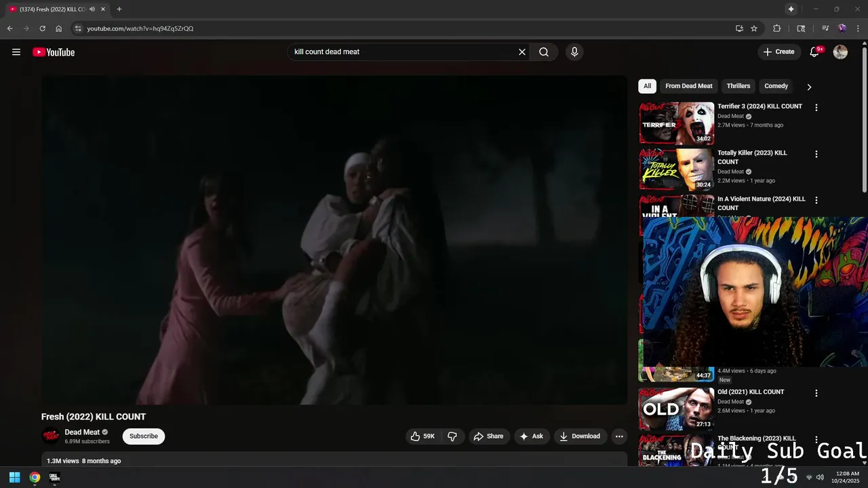Screen dimensions: 868x488
Task: Select the From Dead Meat chip
Action: click(x=689, y=86)
